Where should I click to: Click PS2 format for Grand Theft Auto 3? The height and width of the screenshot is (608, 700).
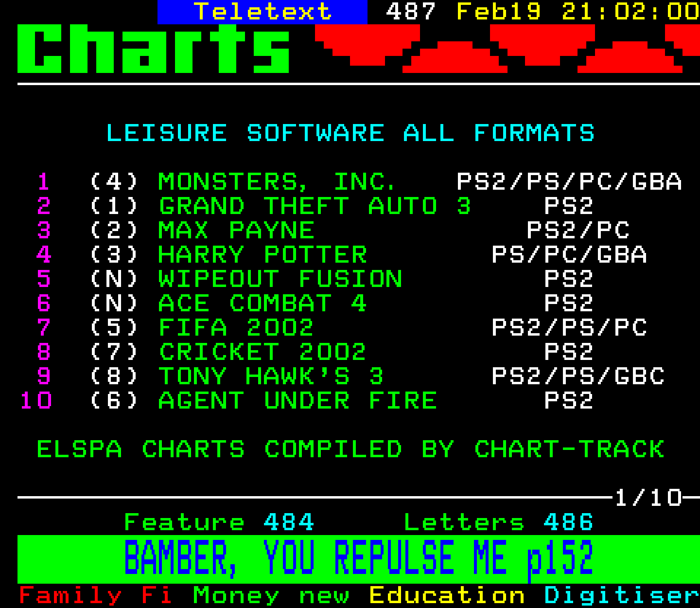568,206
